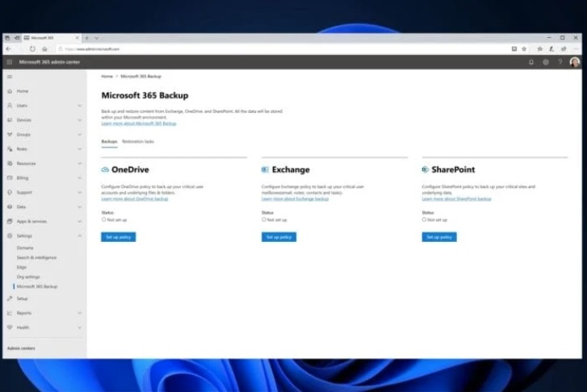Expand the Devices section chevron

coord(80,120)
